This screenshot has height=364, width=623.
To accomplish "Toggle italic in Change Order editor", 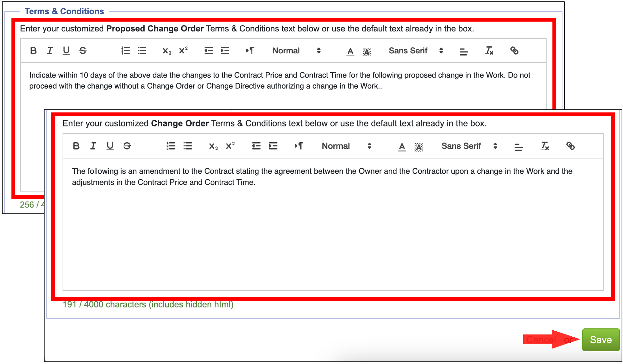I will tap(93, 146).
